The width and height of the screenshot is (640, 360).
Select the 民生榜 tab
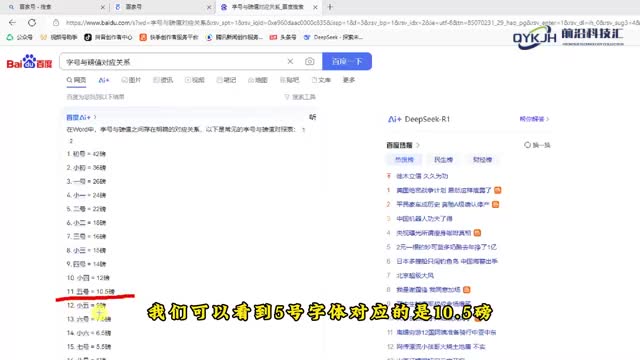click(443, 160)
